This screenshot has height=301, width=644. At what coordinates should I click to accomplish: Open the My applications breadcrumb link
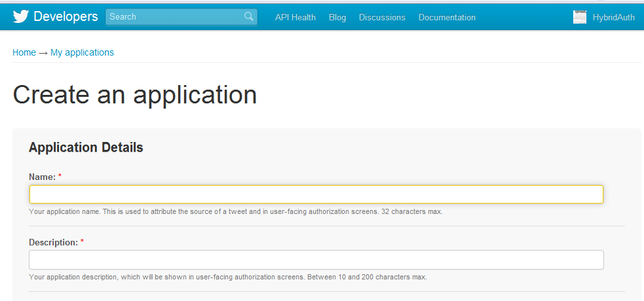[82, 52]
